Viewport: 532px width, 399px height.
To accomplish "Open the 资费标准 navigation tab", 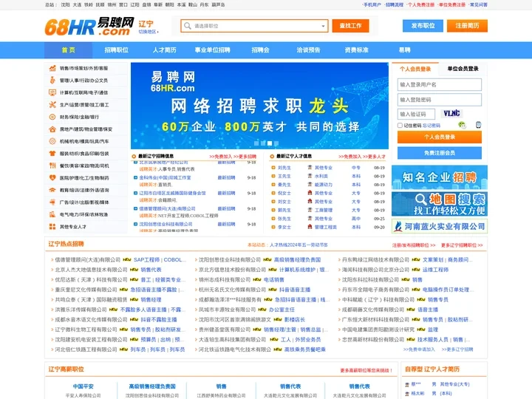I will tap(356, 50).
